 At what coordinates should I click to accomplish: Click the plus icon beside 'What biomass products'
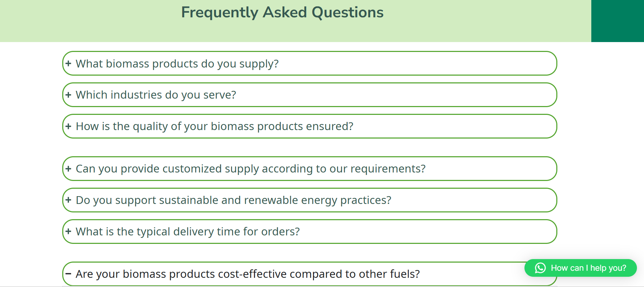(x=68, y=64)
